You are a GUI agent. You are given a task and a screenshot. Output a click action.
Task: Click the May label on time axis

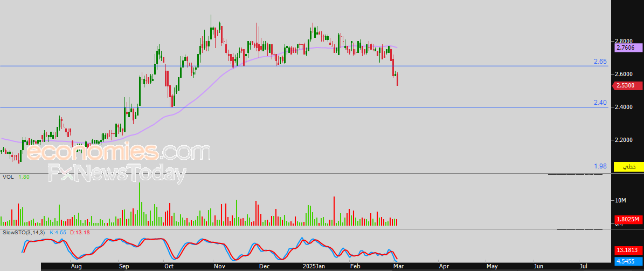492,267
